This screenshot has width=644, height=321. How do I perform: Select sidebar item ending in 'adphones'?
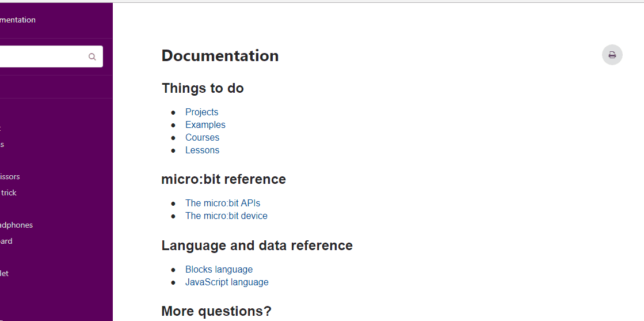(x=17, y=225)
